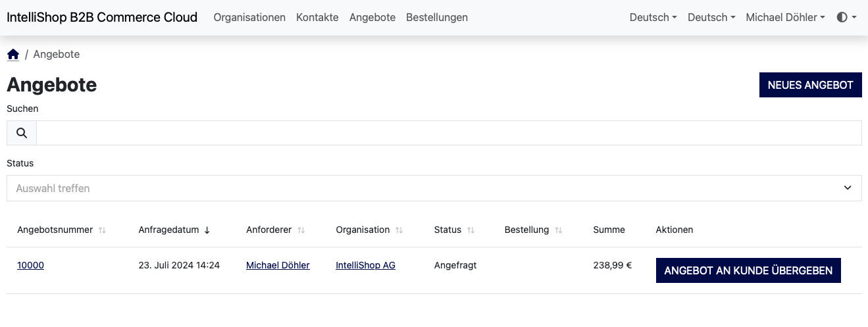Viewport: 868px width, 327px height.
Task: Open the Bestellungen menu item
Action: 437,18
